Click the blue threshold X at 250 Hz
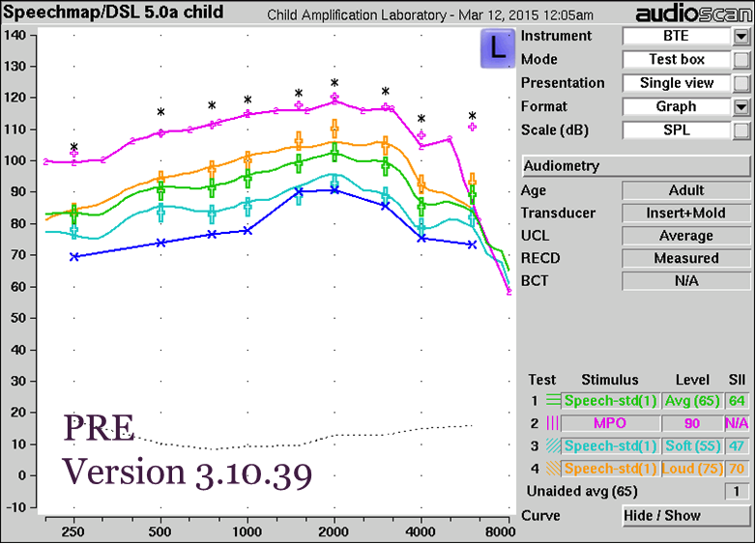Screen dimensions: 756x544 click(x=73, y=257)
